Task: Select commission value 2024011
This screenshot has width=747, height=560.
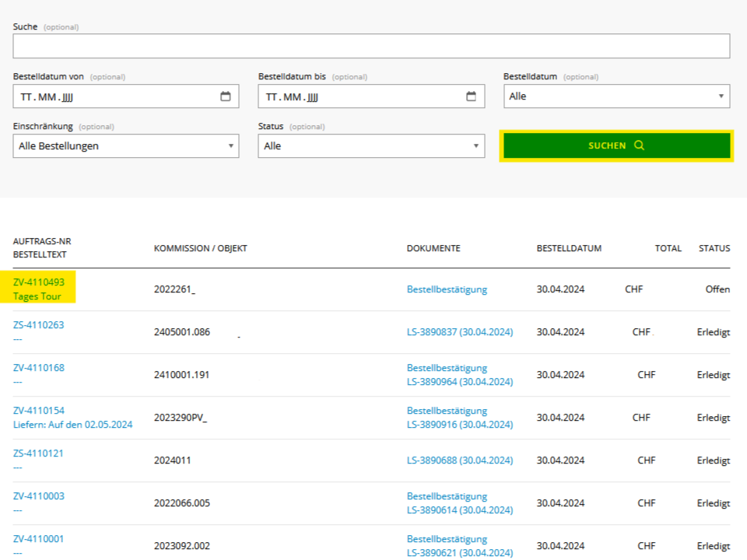Action: [x=173, y=460]
